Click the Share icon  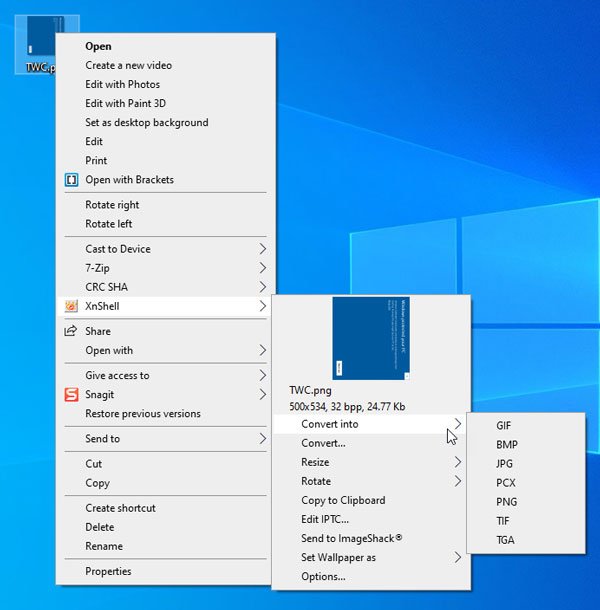click(x=71, y=331)
